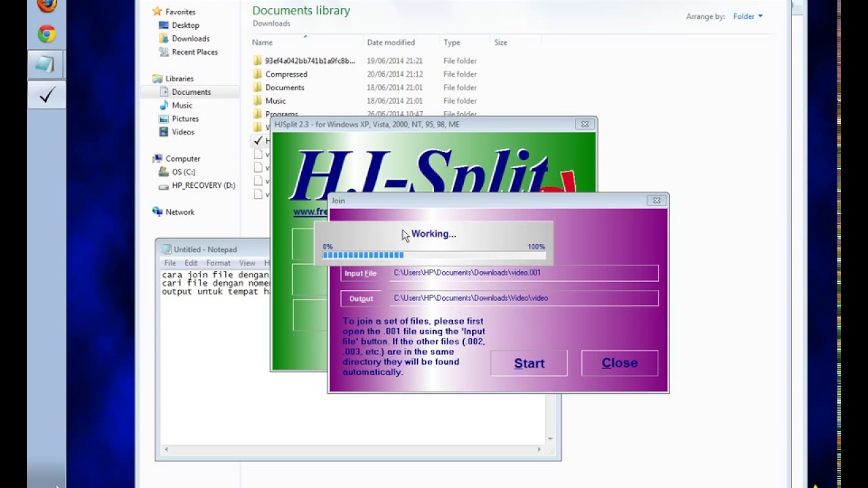Select Libraries in the navigation pane
Viewport: 868px width, 488px height.
click(x=180, y=79)
